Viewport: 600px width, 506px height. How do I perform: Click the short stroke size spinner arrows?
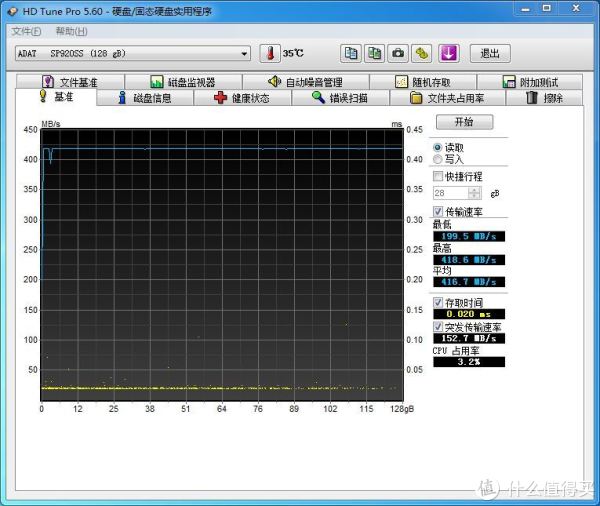point(474,193)
